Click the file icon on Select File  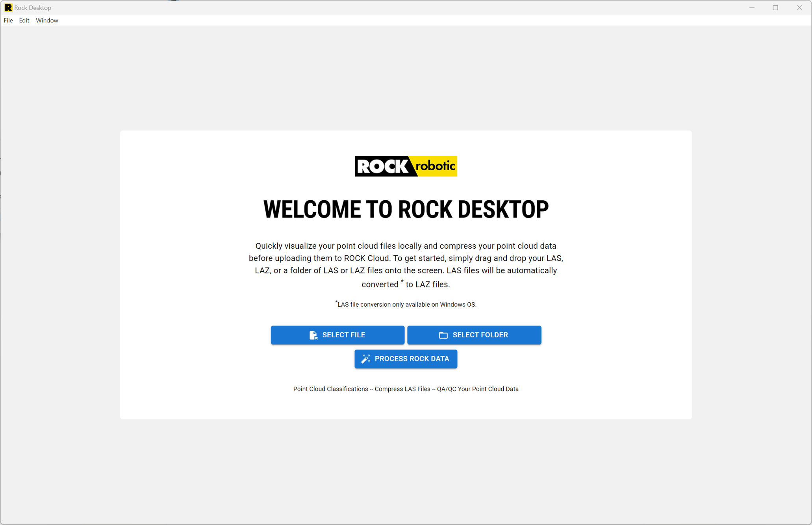tap(313, 335)
